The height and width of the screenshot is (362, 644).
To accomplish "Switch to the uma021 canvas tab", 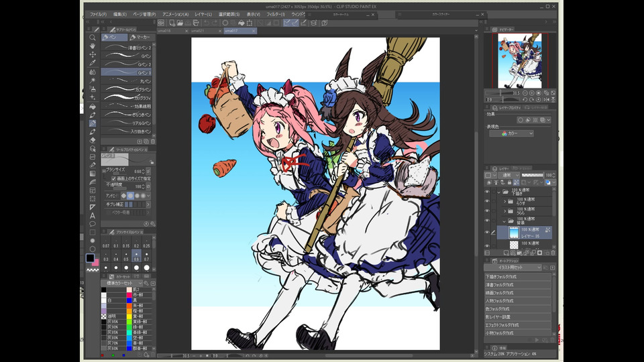I will point(207,31).
